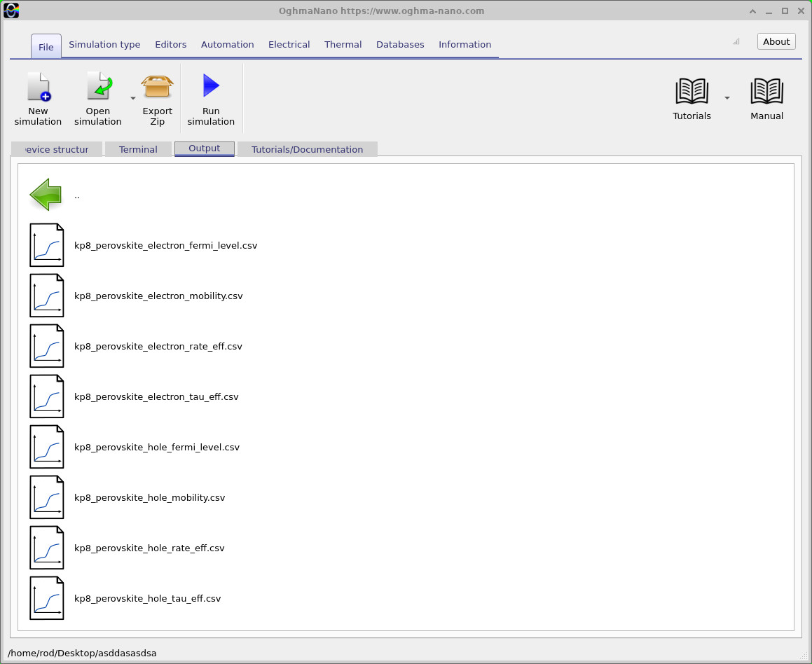This screenshot has width=812, height=664.
Task: Select the kp8_perovskite_hole_rate_eff.csv file name
Action: click(149, 548)
